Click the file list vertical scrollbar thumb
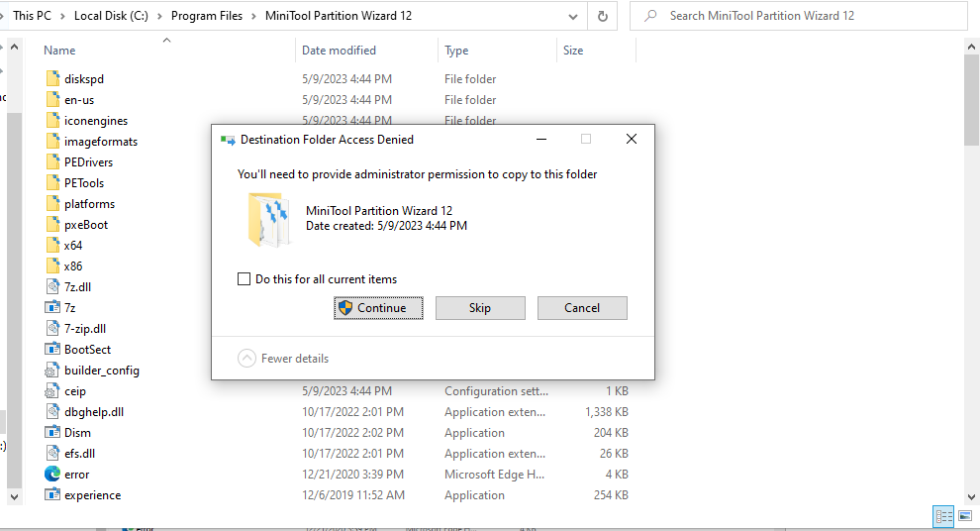The image size is (980, 531). tap(971, 100)
